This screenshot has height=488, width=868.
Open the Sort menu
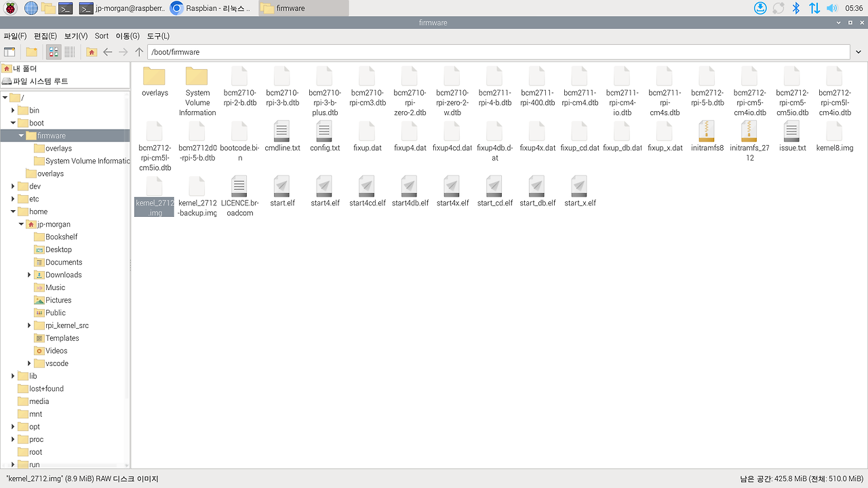pyautogui.click(x=101, y=35)
